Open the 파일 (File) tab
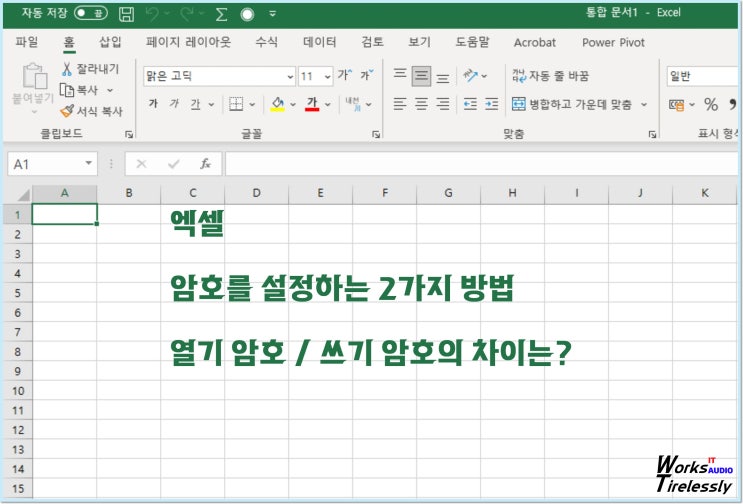Screen dimensions: 743x504 (27, 42)
